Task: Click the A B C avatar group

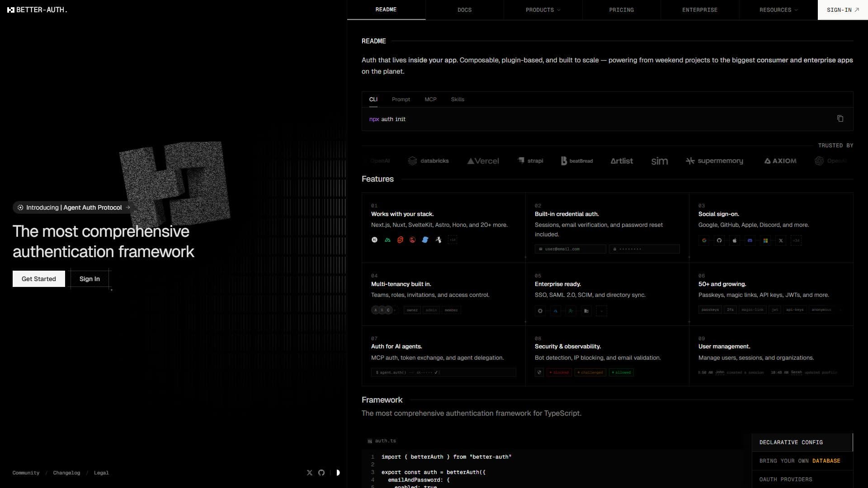Action: [x=382, y=310]
